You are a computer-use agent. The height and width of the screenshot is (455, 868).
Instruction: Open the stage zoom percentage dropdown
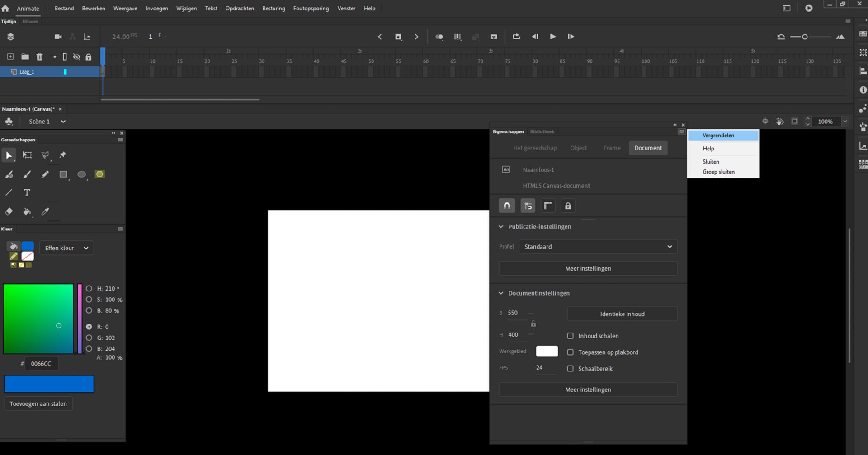click(845, 121)
